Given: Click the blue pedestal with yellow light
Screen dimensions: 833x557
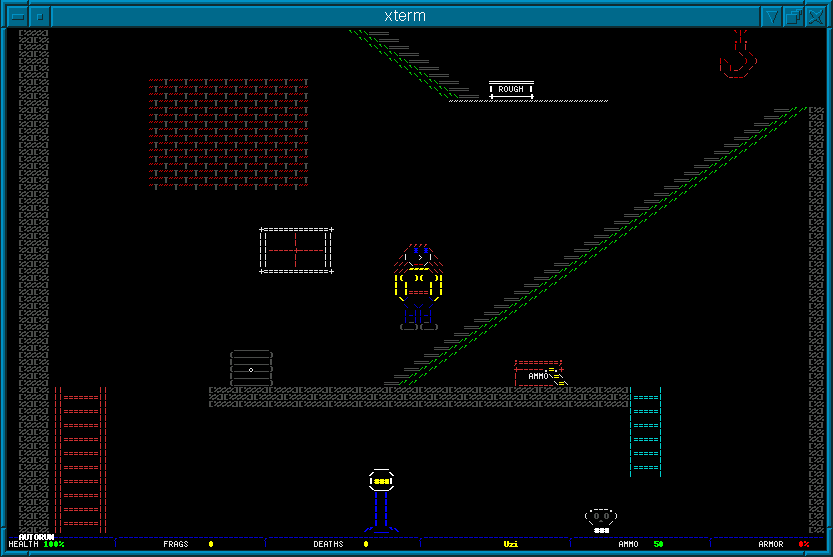Looking at the screenshot, I should (381, 501).
